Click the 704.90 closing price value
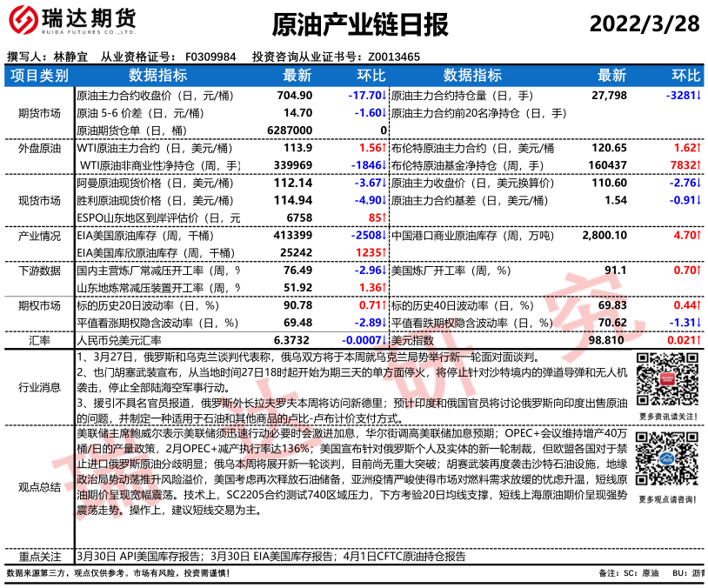This screenshot has width=708, height=588. [x=294, y=95]
